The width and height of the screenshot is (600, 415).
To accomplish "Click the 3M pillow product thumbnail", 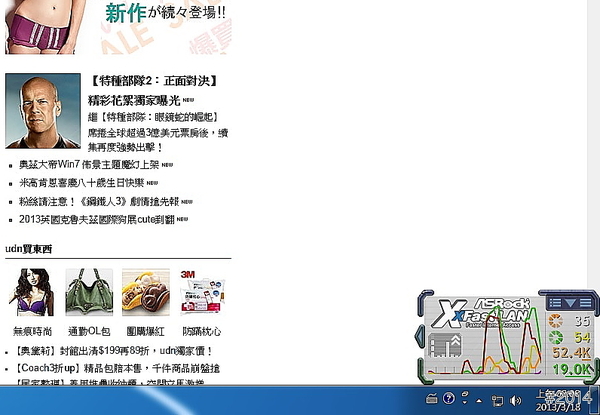I will coord(202,292).
